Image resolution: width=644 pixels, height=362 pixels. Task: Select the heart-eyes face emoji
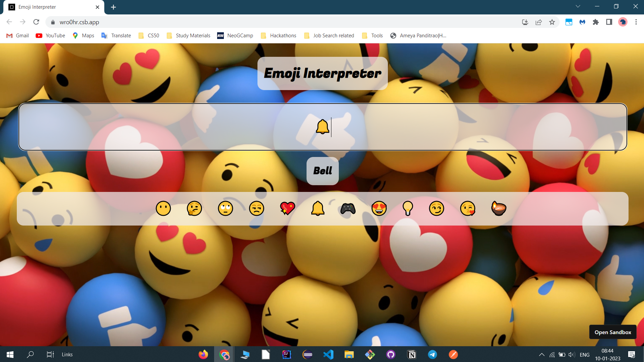(x=379, y=208)
